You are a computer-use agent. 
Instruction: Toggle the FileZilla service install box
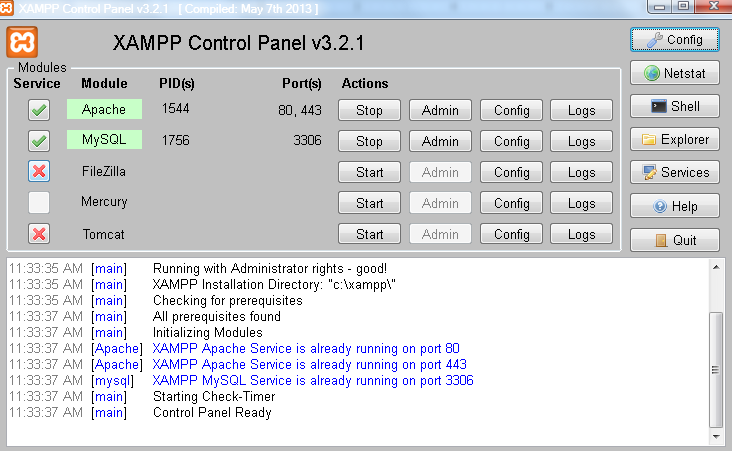click(x=39, y=171)
